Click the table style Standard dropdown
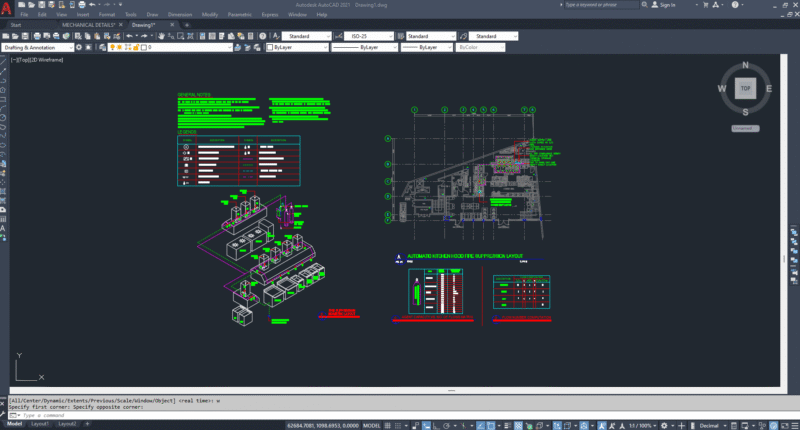The image size is (800, 430). click(x=431, y=36)
